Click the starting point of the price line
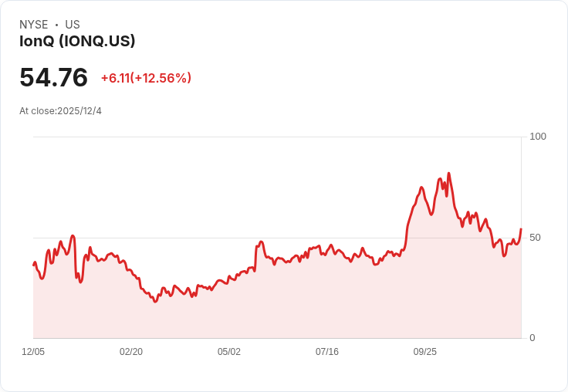 coord(33,265)
